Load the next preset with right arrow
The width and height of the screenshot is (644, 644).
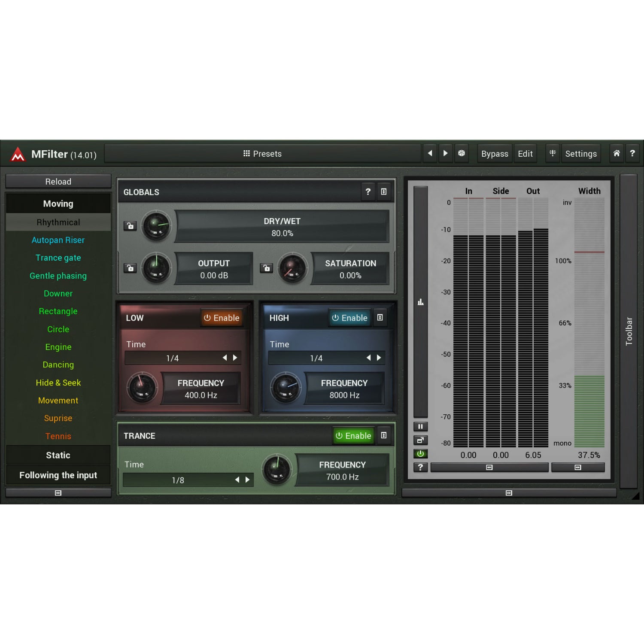[x=446, y=153]
